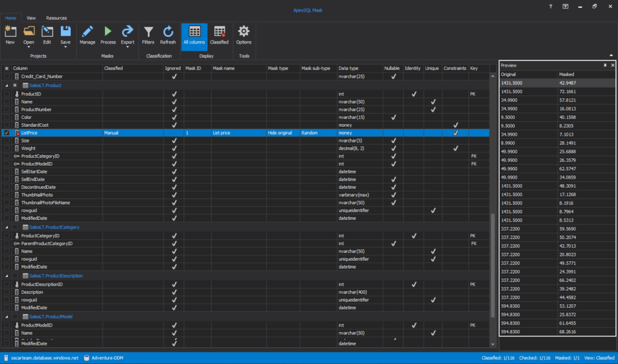Switch to the View ribbon tab
The image size is (618, 364).
tap(31, 18)
